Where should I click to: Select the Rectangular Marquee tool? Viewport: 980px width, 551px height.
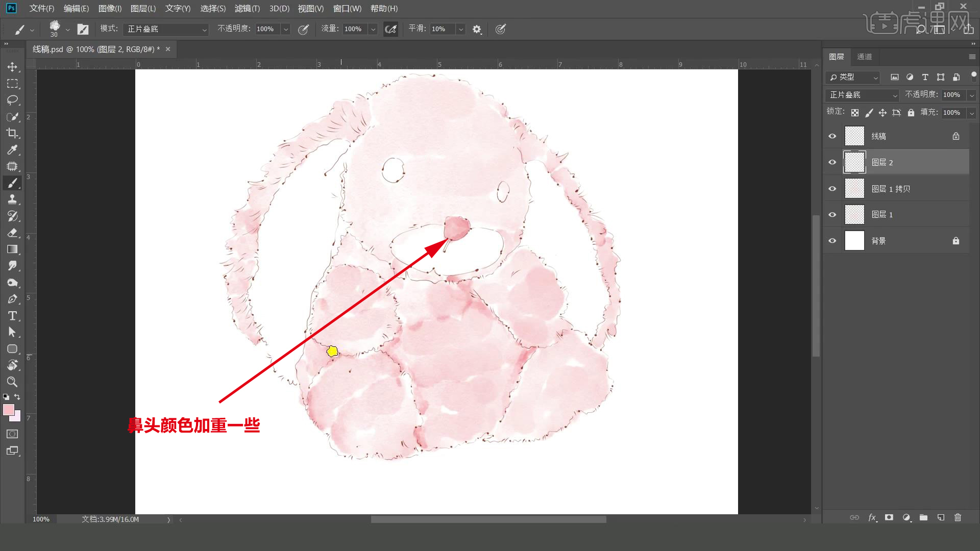point(12,84)
